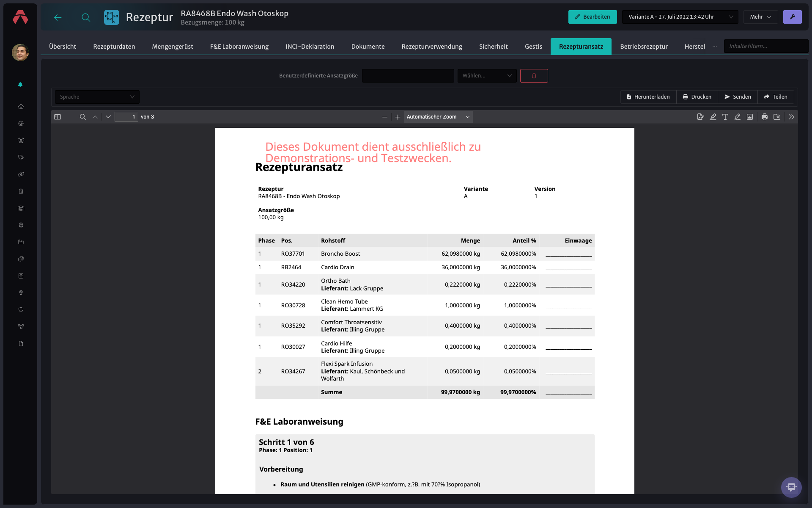
Task: Open the coins stack icon in sidebar
Action: point(21,259)
